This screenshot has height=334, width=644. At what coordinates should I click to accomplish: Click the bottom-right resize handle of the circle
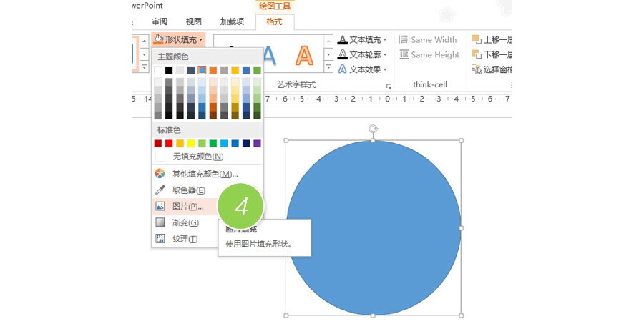coord(461,315)
